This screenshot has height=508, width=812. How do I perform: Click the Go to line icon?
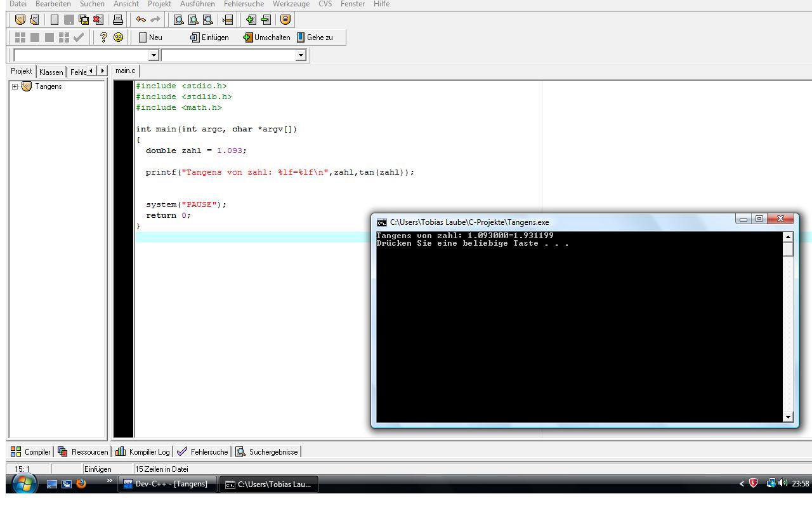pyautogui.click(x=228, y=20)
